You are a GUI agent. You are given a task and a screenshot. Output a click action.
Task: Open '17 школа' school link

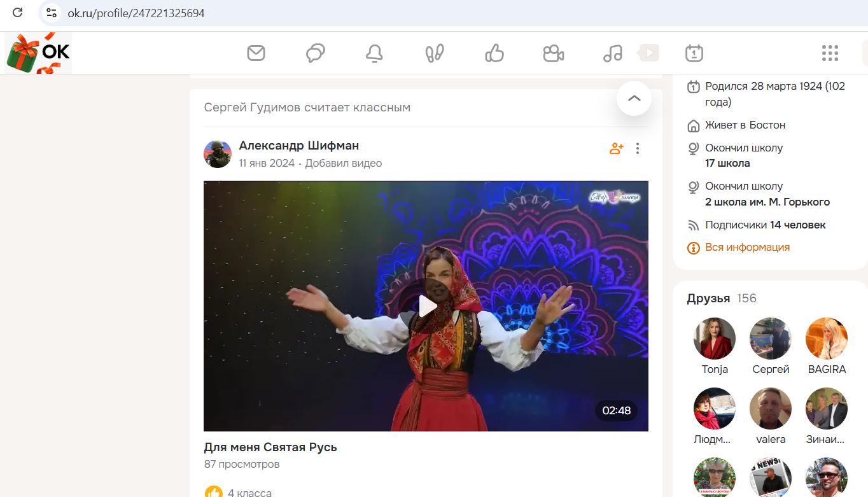(x=727, y=164)
